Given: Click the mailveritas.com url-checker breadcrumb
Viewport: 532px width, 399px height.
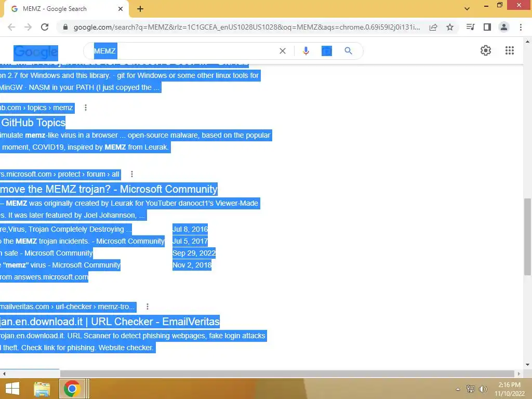Looking at the screenshot, I should tap(68, 307).
